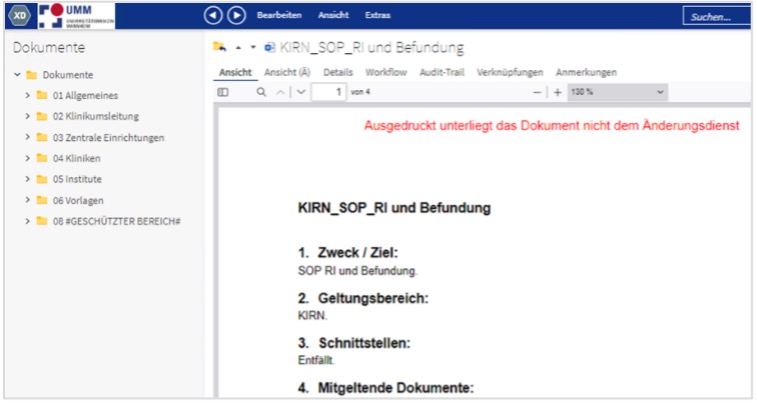Select the Dokumente root tree item
The height and width of the screenshot is (403, 757).
pyautogui.click(x=68, y=75)
